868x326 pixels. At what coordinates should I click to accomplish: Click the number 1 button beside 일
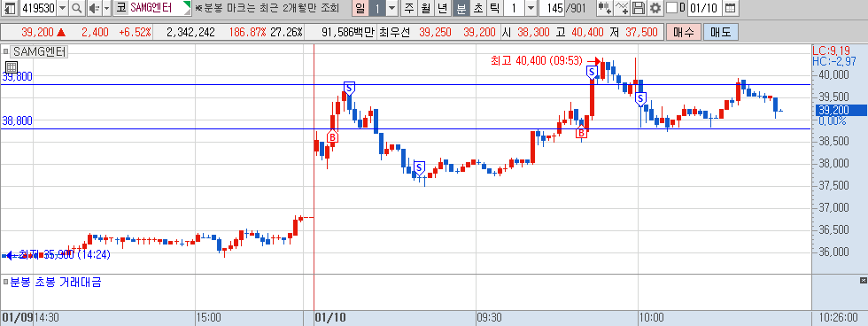tap(377, 8)
